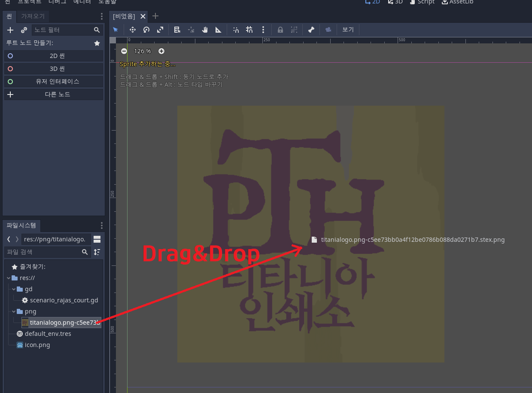Create a 유저 인터페이스 root node

point(54,81)
